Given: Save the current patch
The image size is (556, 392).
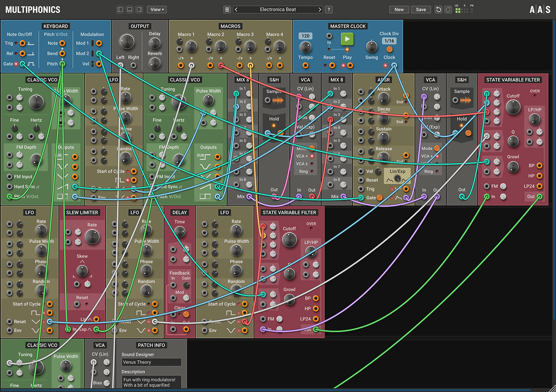Looking at the screenshot, I should coord(421,9).
